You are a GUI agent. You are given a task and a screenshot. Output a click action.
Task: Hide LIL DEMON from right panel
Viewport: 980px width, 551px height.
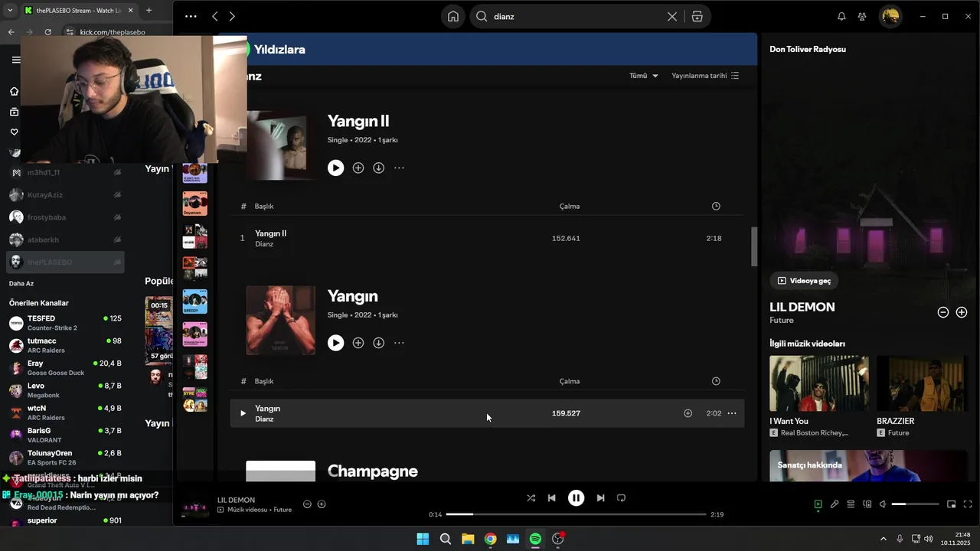click(x=943, y=312)
